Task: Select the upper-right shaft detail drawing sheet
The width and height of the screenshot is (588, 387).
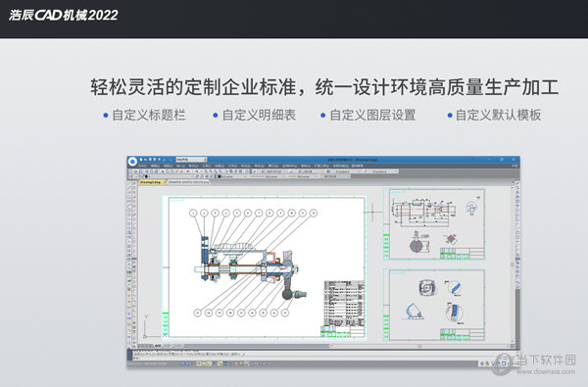Action: [x=434, y=224]
